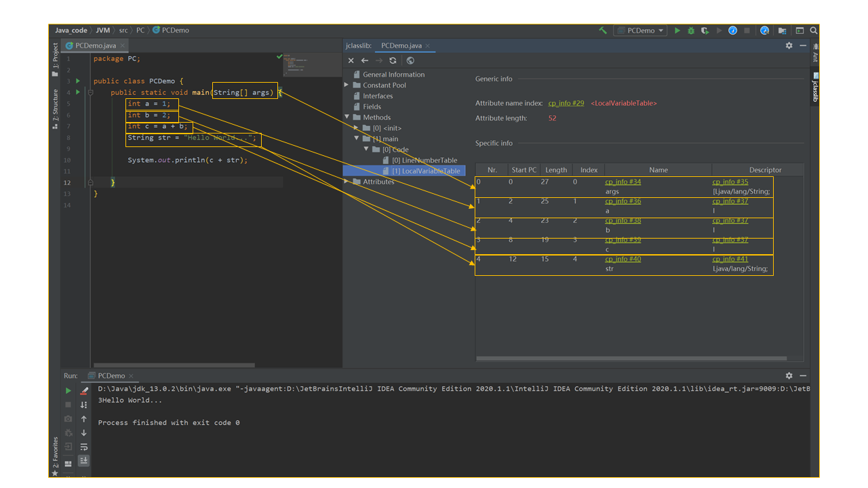Collapse the Methods tree node
This screenshot has width=868, height=488.
[x=347, y=117]
